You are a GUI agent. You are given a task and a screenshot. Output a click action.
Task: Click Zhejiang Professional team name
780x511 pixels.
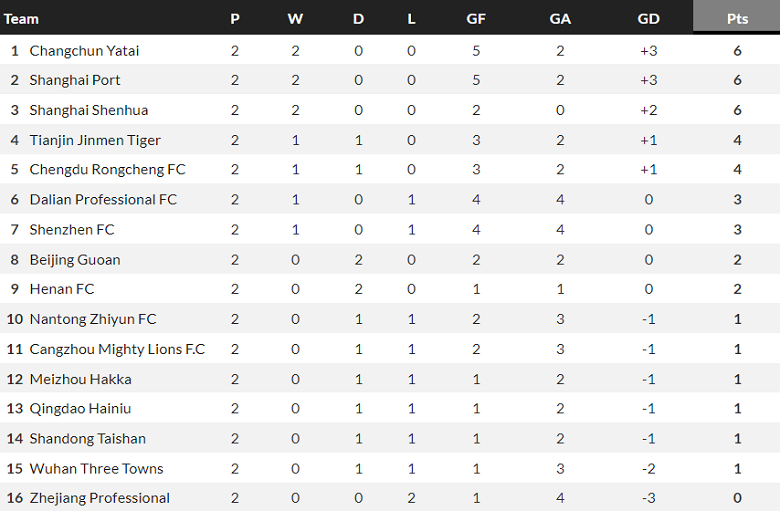(x=99, y=498)
